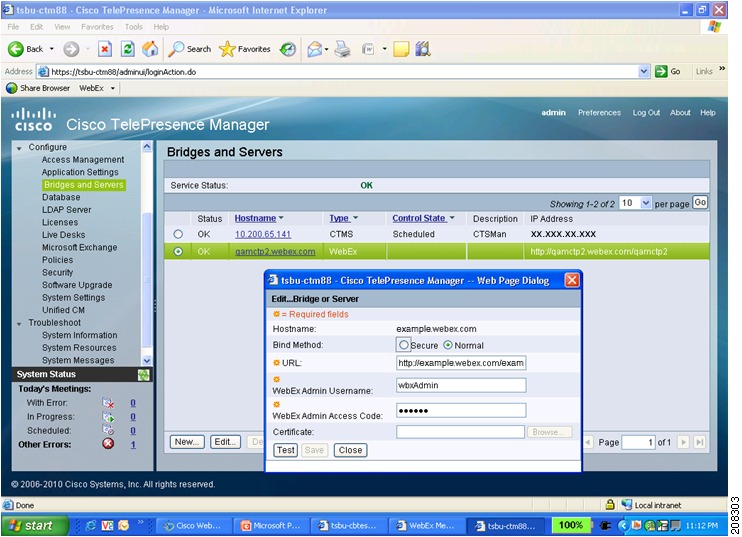Click the red Stop page icon
This screenshot has width=742, height=537.
coord(105,49)
